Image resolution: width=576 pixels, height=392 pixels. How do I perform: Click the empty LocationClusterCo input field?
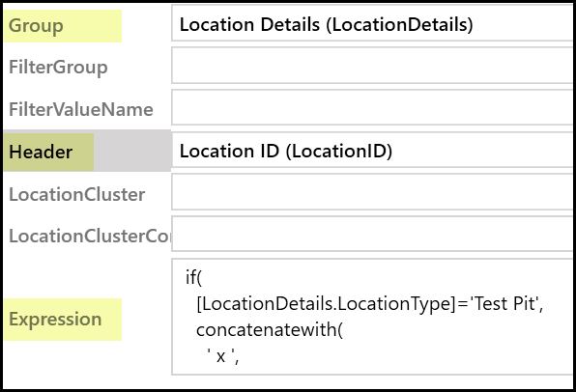click(372, 235)
